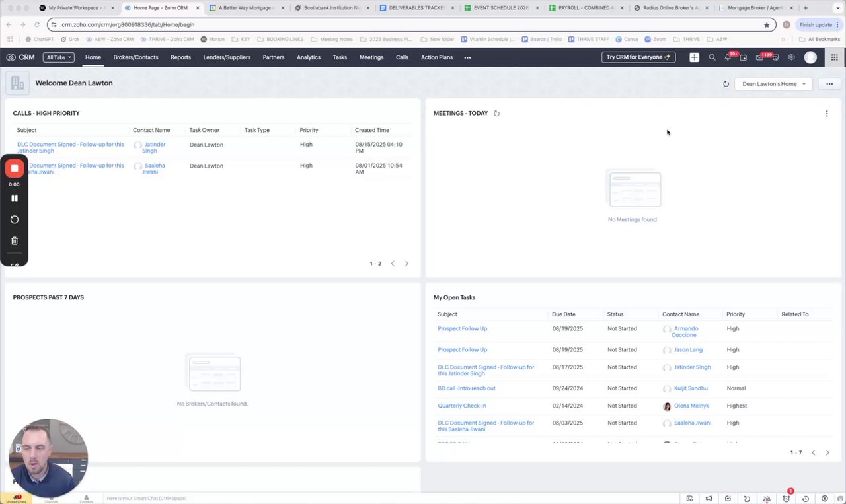
Task: Open Jatinder Singh follow-up call subject link
Action: (x=71, y=148)
